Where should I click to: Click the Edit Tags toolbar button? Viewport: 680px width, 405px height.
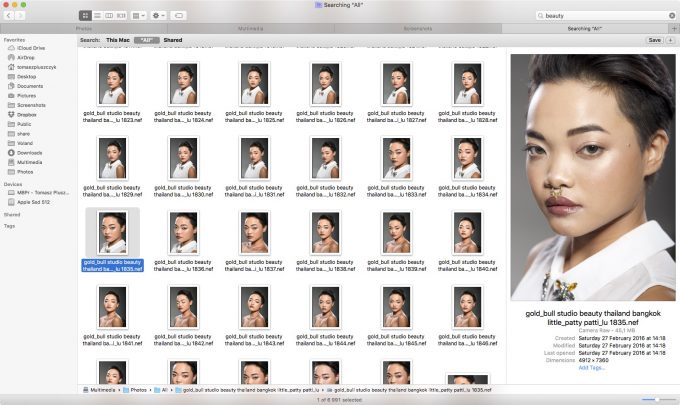click(x=178, y=16)
